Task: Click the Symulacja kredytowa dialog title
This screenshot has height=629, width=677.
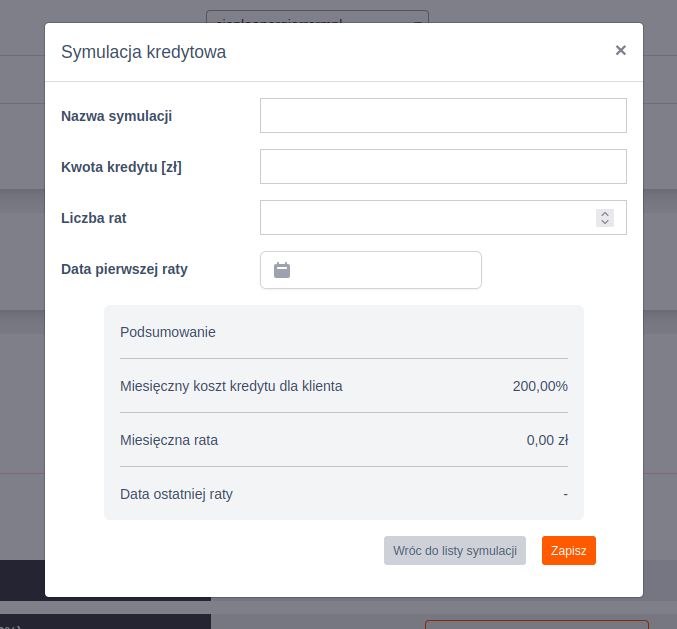Action: (x=144, y=52)
